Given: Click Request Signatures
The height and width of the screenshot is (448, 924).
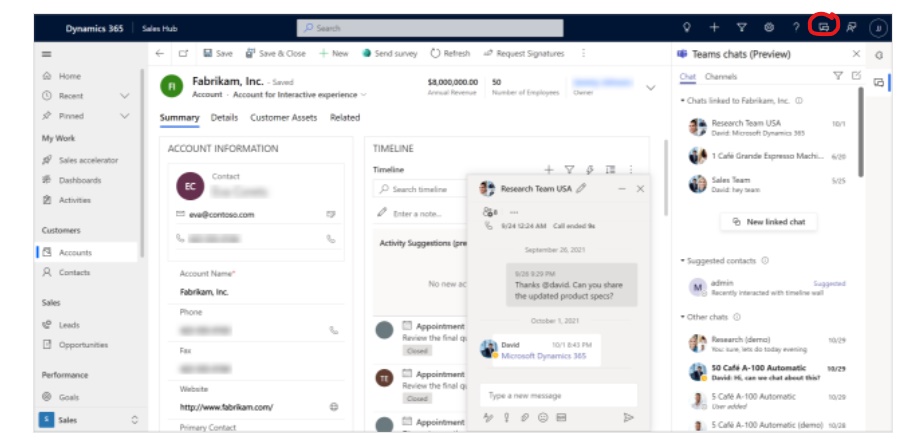Looking at the screenshot, I should (x=524, y=53).
